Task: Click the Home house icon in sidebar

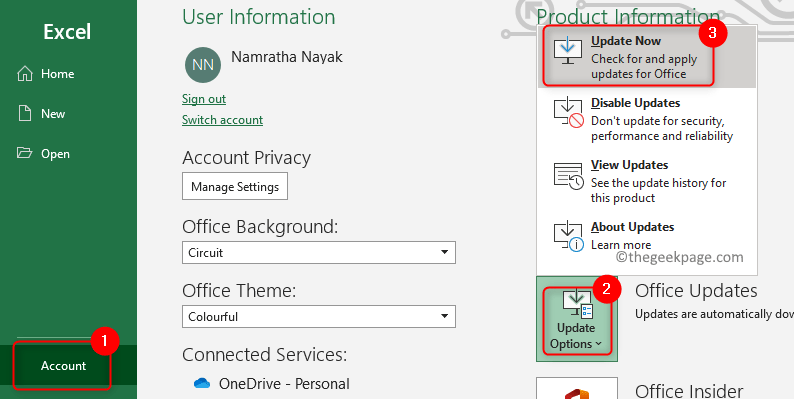Action: point(25,73)
